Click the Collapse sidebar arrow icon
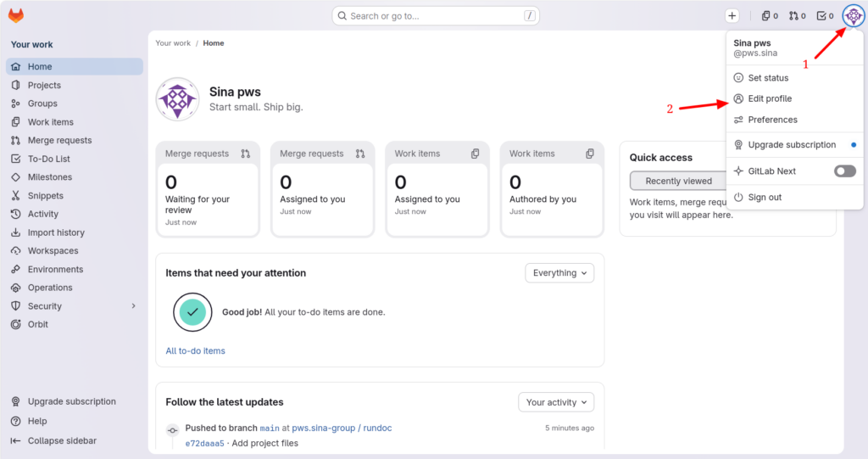 (x=16, y=440)
